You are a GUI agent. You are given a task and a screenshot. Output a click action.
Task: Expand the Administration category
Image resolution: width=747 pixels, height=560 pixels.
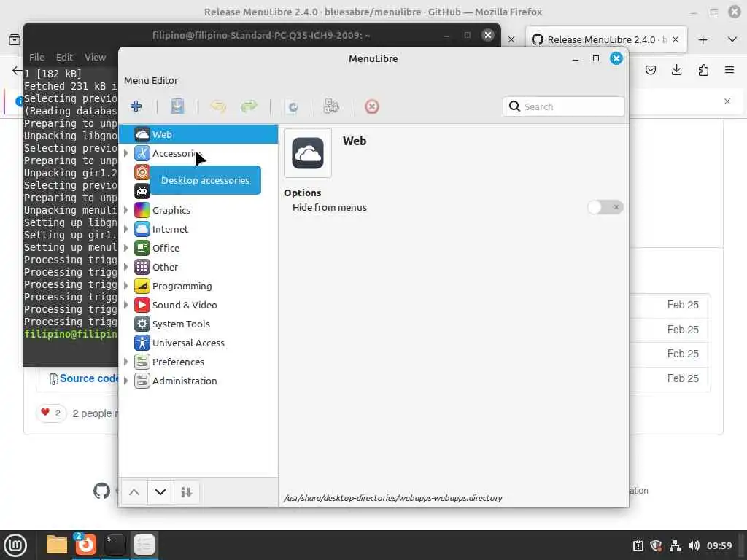coord(125,381)
